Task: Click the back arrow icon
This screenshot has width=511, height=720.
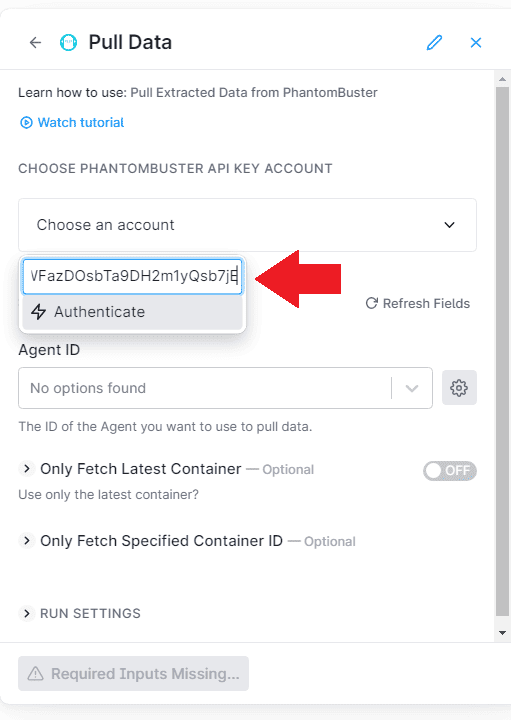Action: point(35,43)
